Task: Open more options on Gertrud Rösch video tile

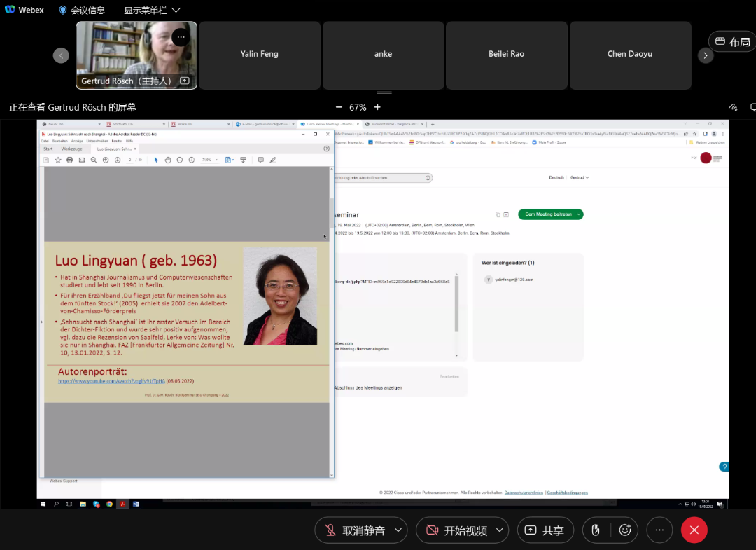Action: point(181,36)
